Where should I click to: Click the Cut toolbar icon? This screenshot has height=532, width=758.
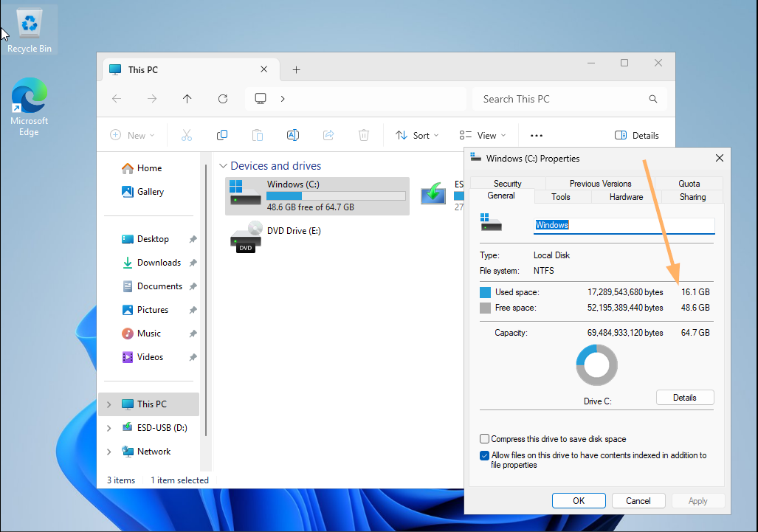[x=187, y=135]
